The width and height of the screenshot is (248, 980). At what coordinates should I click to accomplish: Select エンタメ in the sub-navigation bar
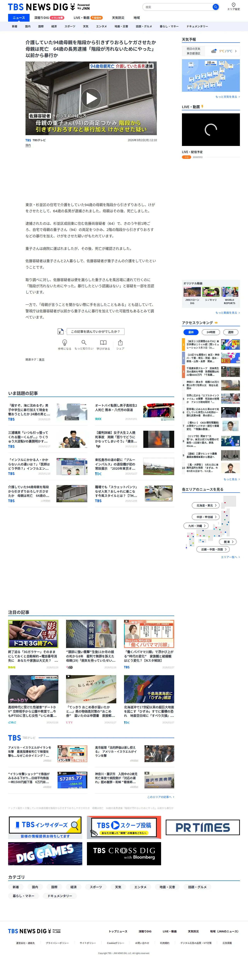pos(101,27)
